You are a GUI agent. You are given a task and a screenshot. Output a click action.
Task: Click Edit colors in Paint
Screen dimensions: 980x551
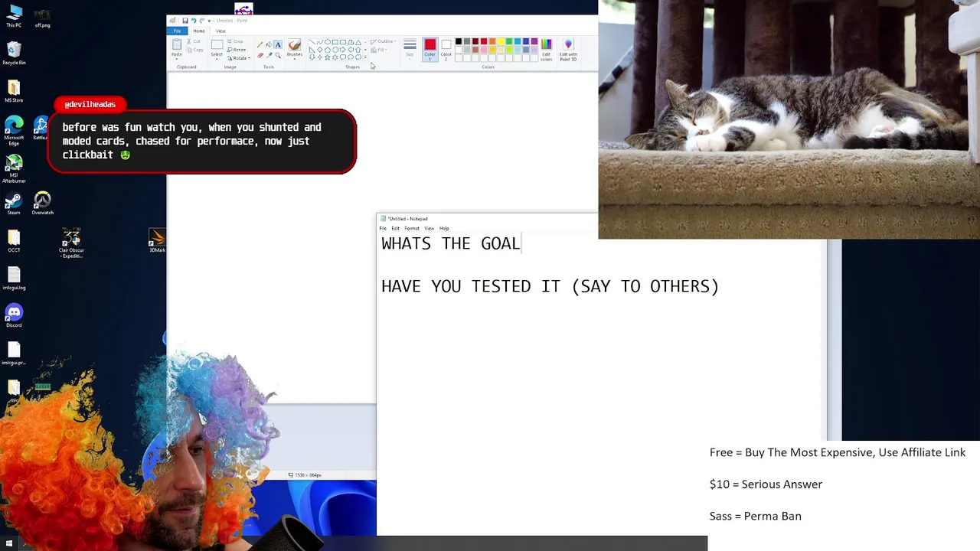click(x=547, y=50)
